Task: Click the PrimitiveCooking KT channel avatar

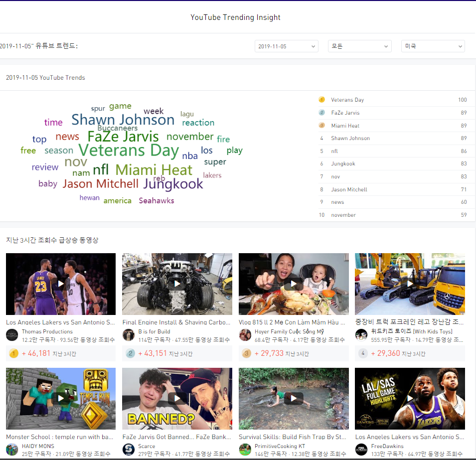Action: tap(245, 450)
